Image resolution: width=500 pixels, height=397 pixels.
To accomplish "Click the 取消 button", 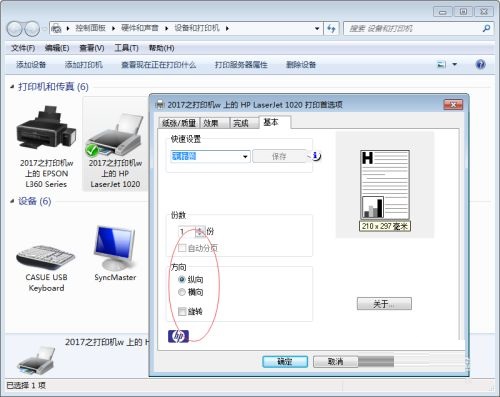I will click(335, 362).
